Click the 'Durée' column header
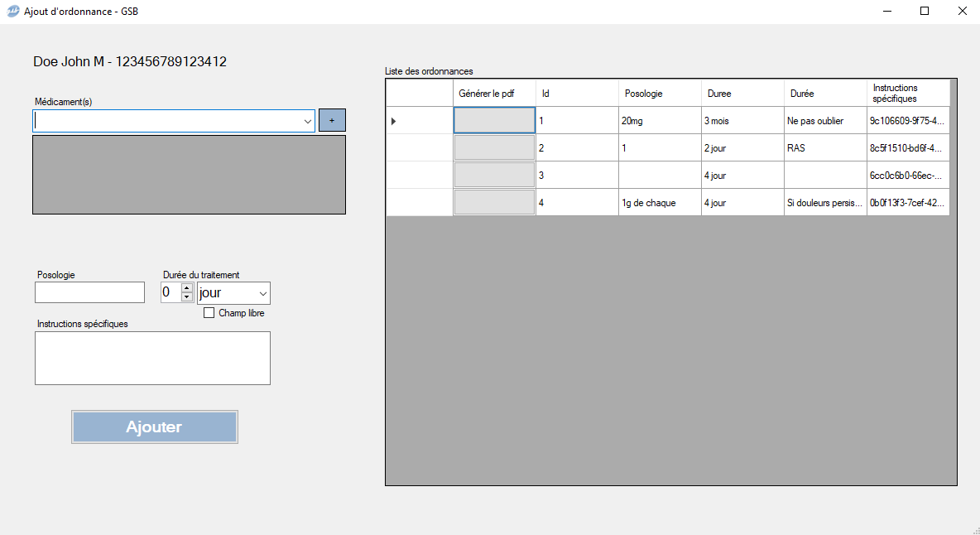The width and height of the screenshot is (980, 535). (x=825, y=93)
